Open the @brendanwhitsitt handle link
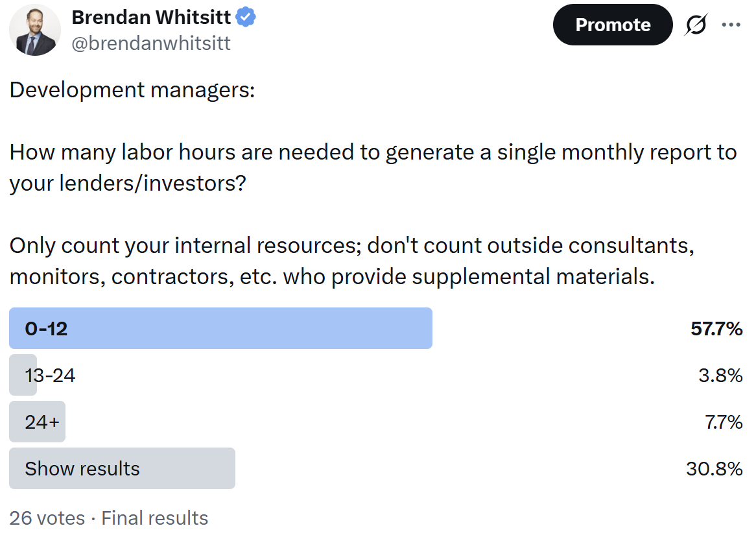This screenshot has width=756, height=539. click(151, 43)
